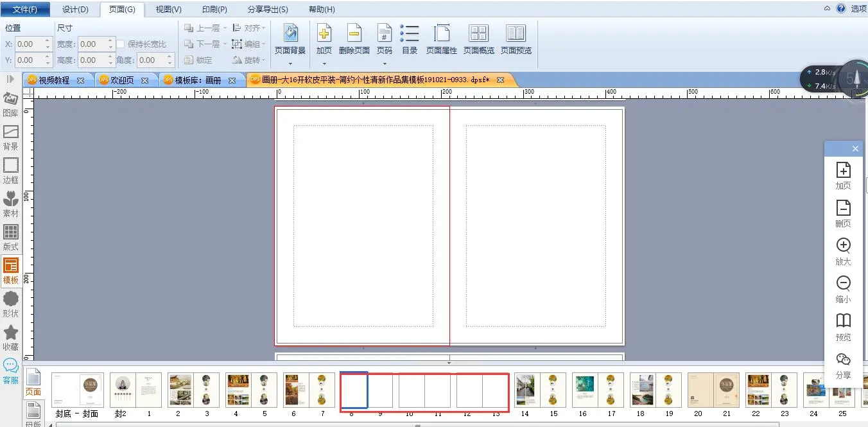Open the 目录 table of contents tool

[x=410, y=39]
